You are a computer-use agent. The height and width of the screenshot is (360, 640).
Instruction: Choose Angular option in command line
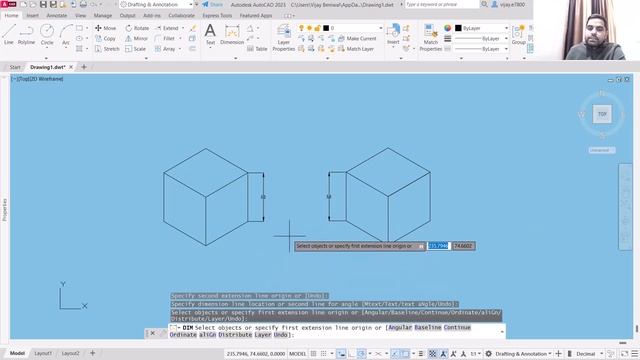point(400,327)
